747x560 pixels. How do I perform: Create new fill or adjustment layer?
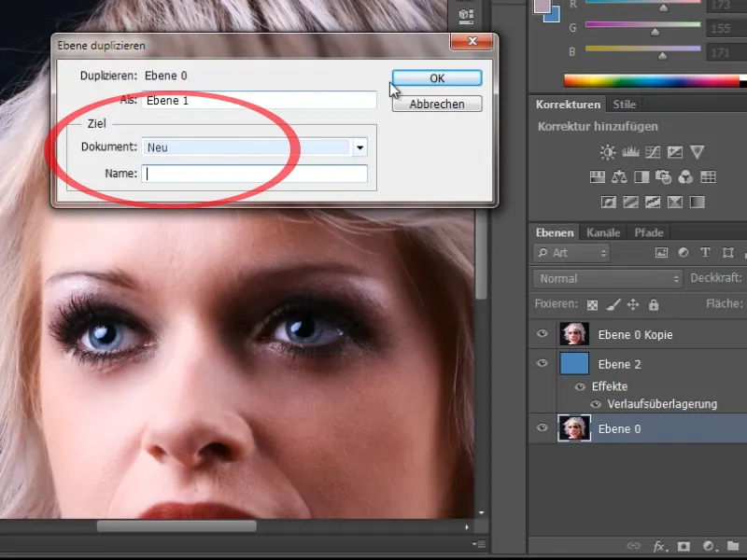709,546
